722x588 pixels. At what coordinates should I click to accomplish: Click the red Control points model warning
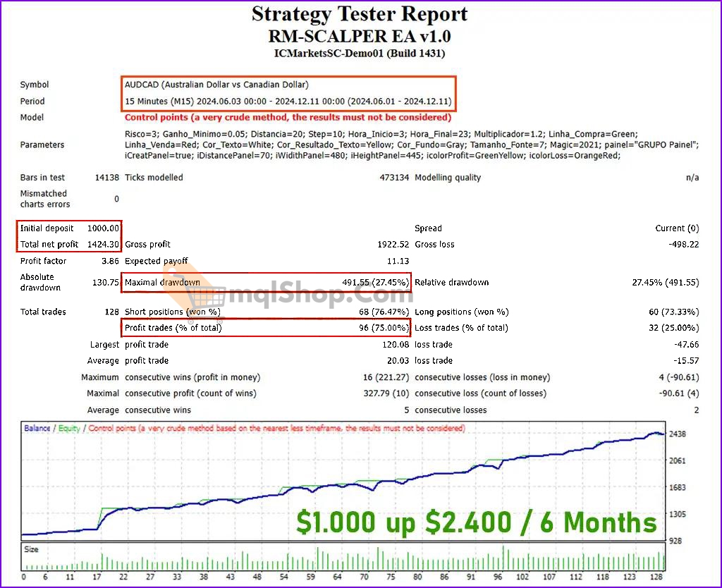(x=288, y=118)
